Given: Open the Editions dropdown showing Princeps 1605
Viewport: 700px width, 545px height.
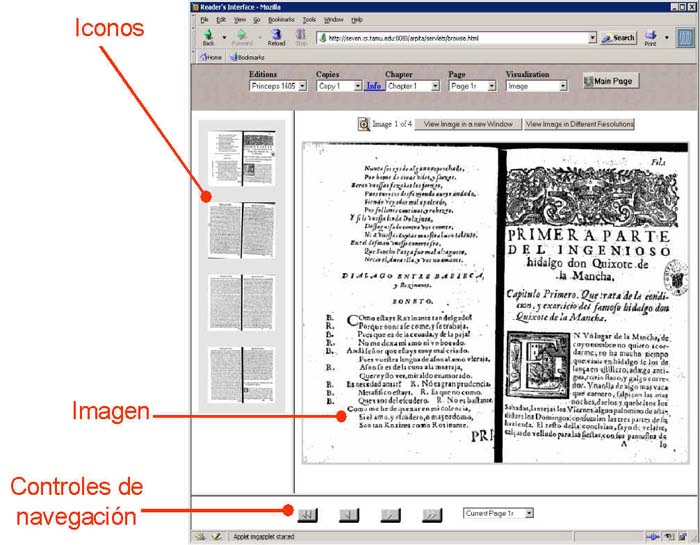Looking at the screenshot, I should (x=278, y=86).
